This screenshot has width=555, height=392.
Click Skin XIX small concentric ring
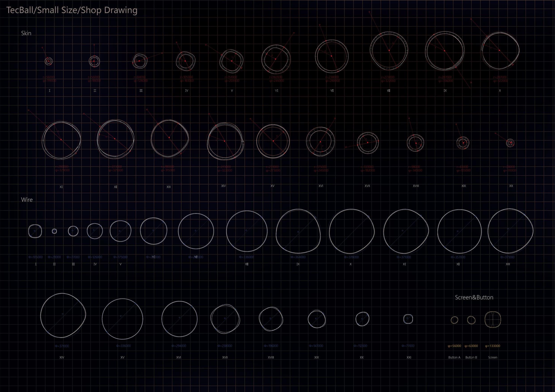pos(463,143)
